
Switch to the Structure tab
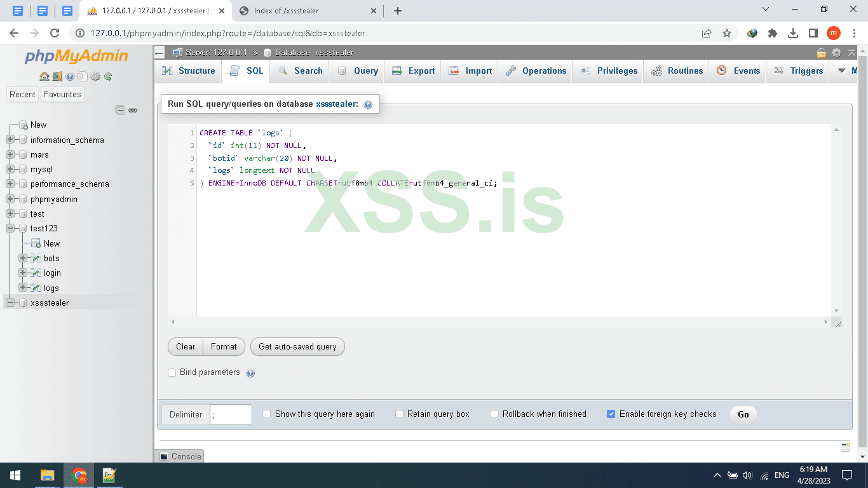pos(188,71)
